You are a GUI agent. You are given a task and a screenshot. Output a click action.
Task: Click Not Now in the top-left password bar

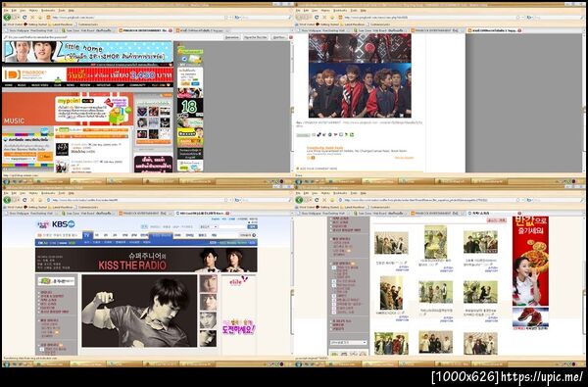click(278, 37)
